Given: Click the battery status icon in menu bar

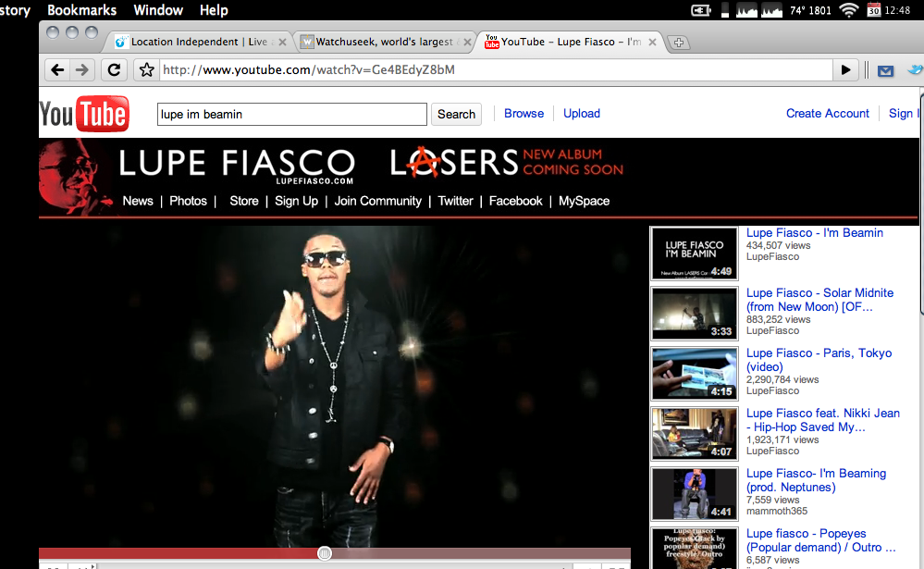Looking at the screenshot, I should point(701,10).
